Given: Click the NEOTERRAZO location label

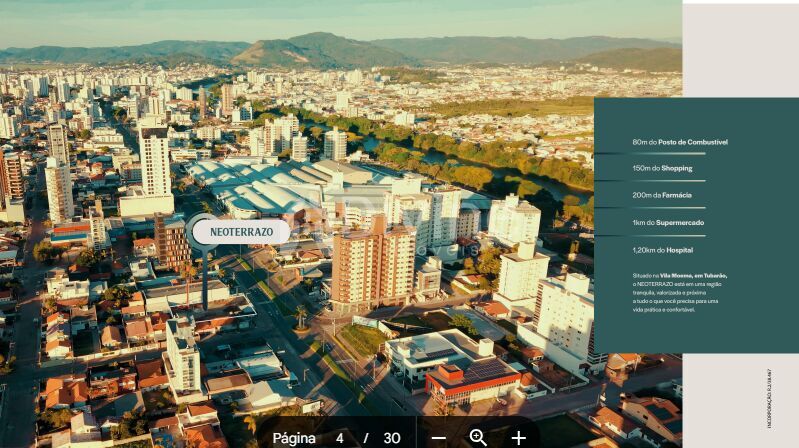Looking at the screenshot, I should (240, 232).
